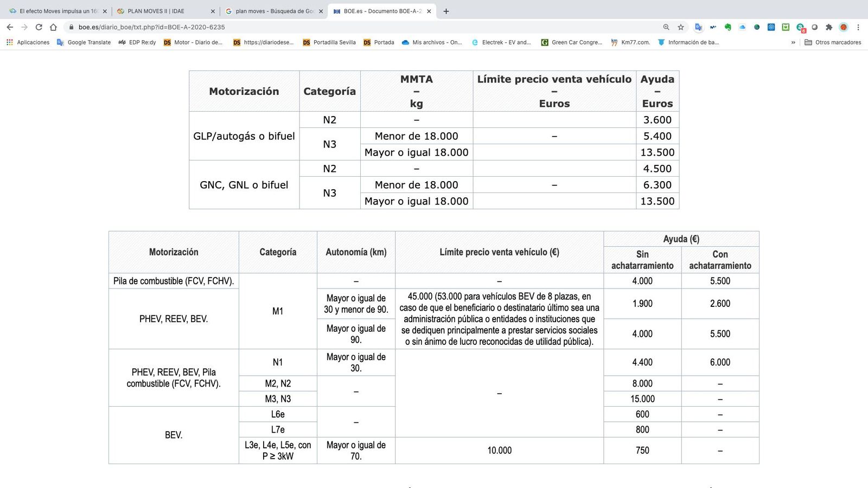Expand the Otros marcadores folder
The width and height of the screenshot is (868, 488).
834,42
